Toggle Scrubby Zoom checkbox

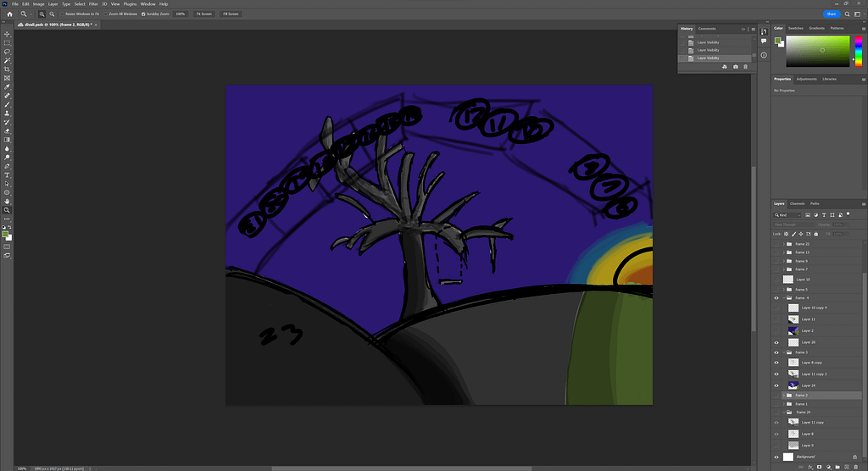pyautogui.click(x=142, y=14)
